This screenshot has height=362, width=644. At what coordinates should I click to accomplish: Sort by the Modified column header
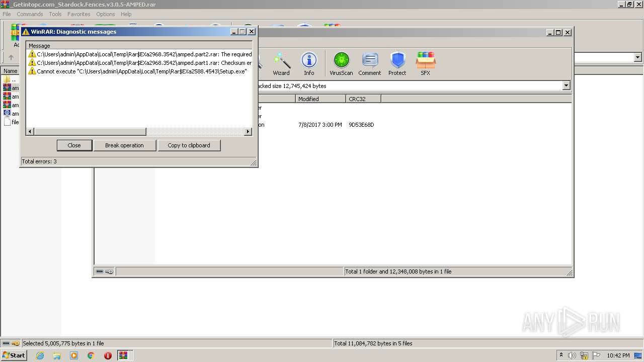tap(320, 99)
